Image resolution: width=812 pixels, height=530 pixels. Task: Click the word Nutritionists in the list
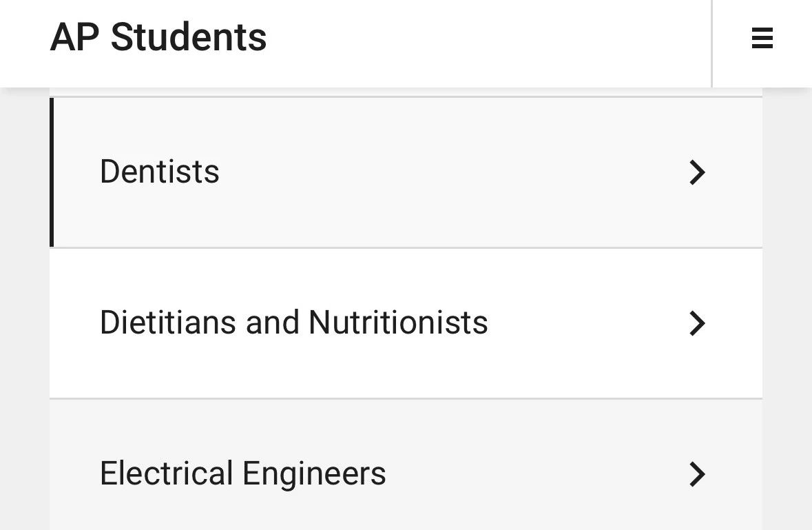(398, 323)
